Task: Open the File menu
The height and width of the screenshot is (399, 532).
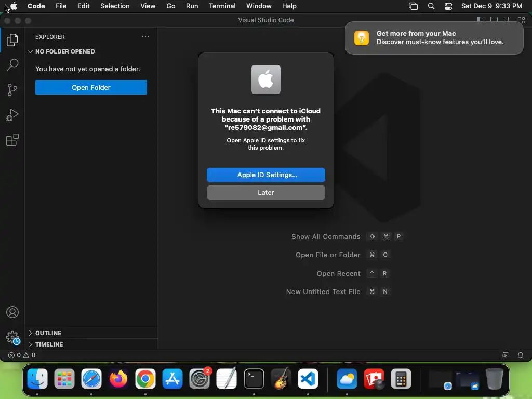Action: click(x=61, y=6)
